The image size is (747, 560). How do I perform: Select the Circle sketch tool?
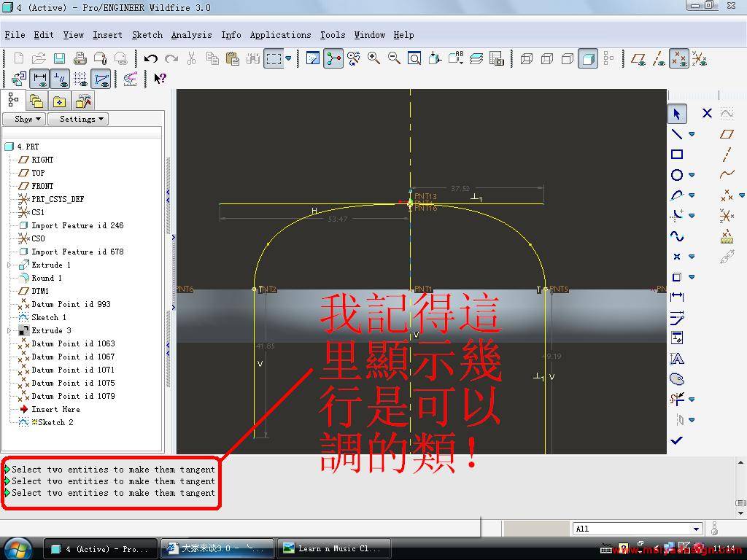coord(676,175)
